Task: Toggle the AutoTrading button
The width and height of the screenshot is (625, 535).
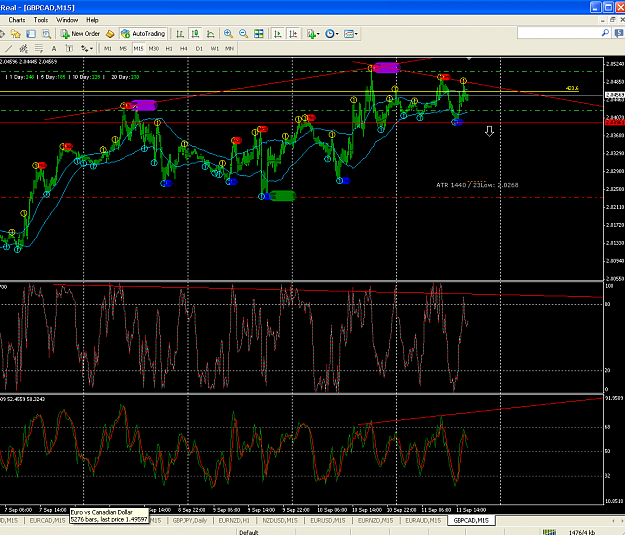Action: pyautogui.click(x=143, y=34)
